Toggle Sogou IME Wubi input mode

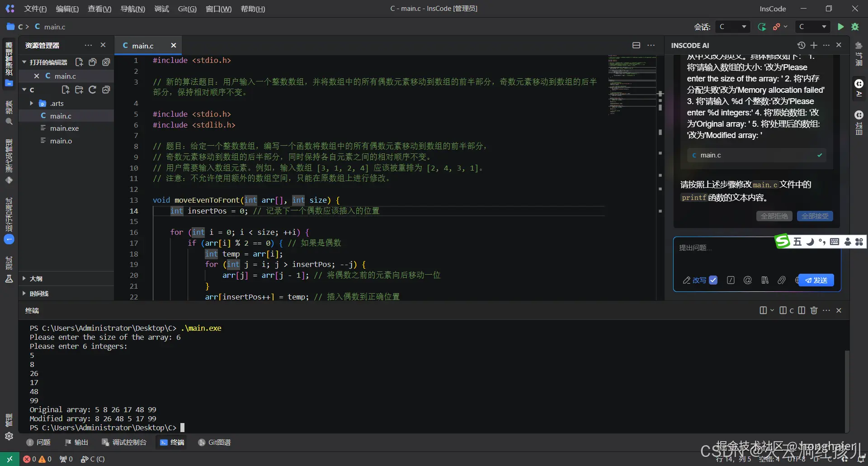pyautogui.click(x=797, y=242)
